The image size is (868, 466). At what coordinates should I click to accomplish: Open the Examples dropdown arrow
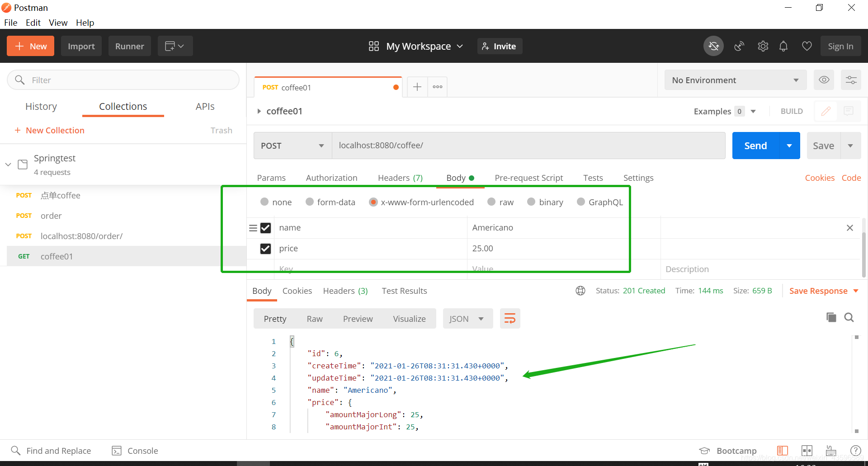point(753,111)
